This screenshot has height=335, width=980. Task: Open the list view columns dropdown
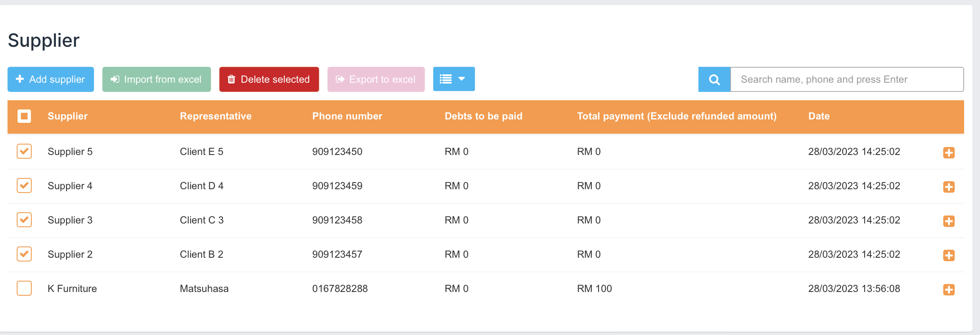[x=454, y=79]
